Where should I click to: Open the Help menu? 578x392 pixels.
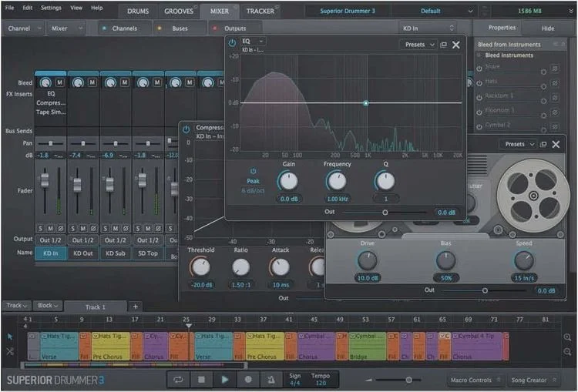click(x=96, y=8)
